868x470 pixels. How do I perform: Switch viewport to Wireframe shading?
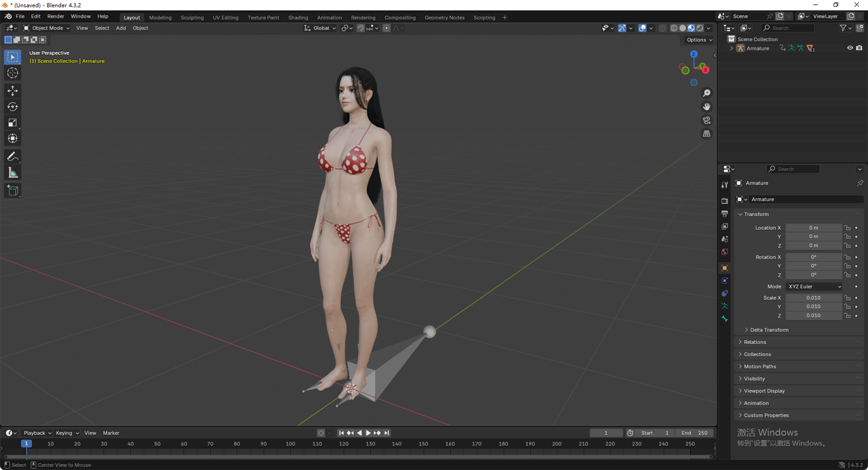pos(674,28)
